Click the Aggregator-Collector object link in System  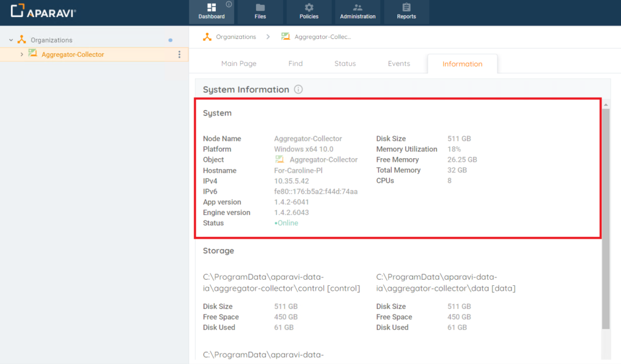(323, 160)
